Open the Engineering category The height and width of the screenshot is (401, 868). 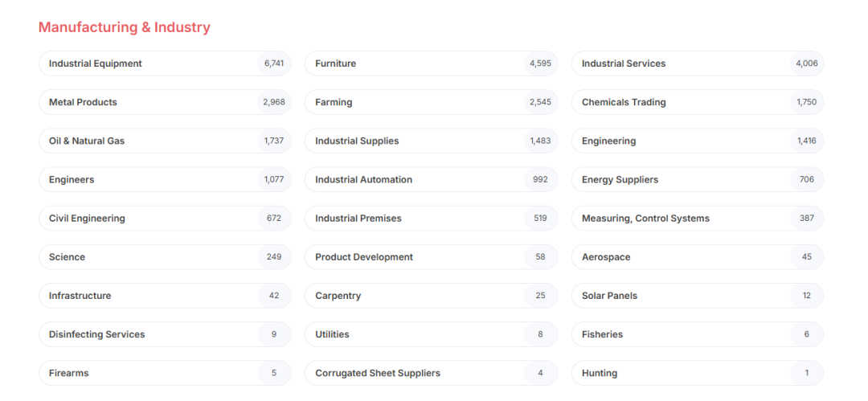click(698, 141)
